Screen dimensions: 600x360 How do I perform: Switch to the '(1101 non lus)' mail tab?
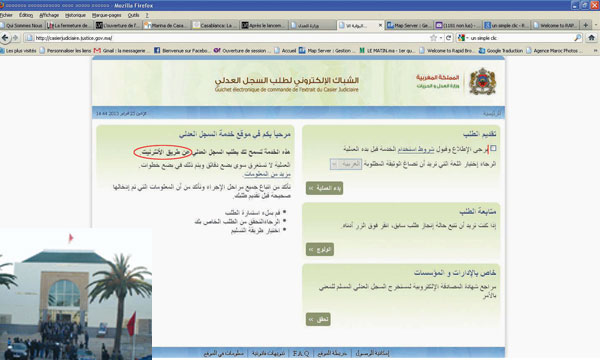pyautogui.click(x=458, y=25)
